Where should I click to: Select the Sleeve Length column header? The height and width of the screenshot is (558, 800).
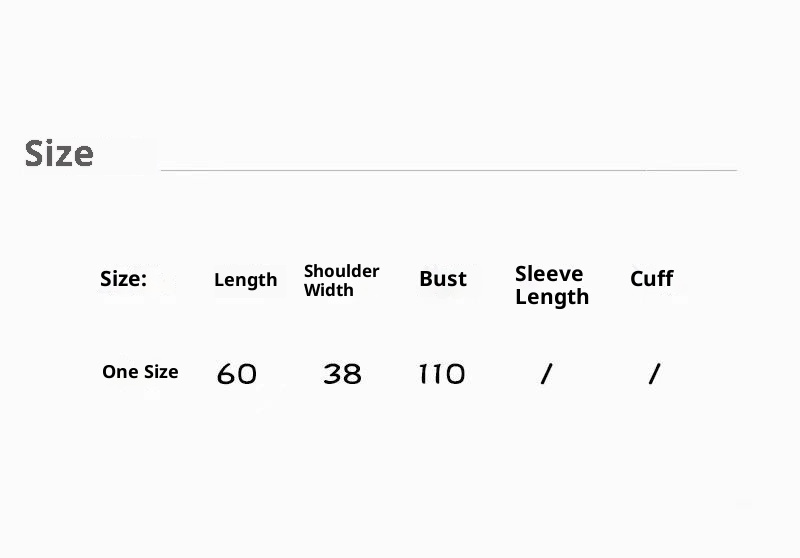point(552,285)
